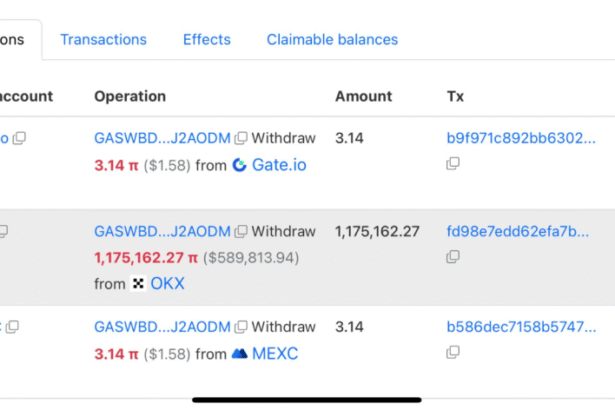Viewport: 615px width, 410px height.
Task: Copy source account in OKX row
Action: [4, 232]
